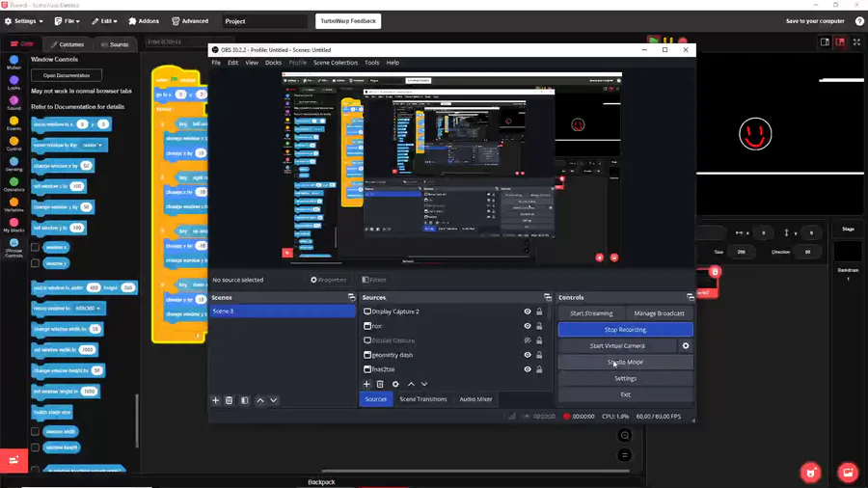Open source properties gear under Sources list
This screenshot has width=868, height=488.
395,384
